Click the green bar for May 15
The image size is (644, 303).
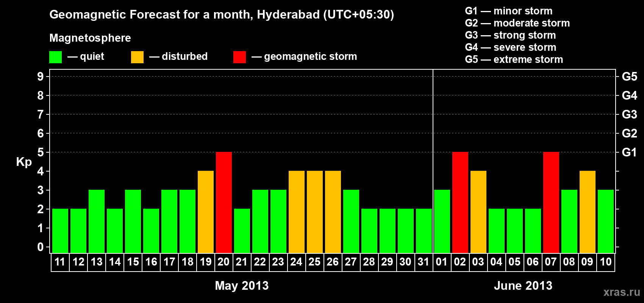click(133, 222)
